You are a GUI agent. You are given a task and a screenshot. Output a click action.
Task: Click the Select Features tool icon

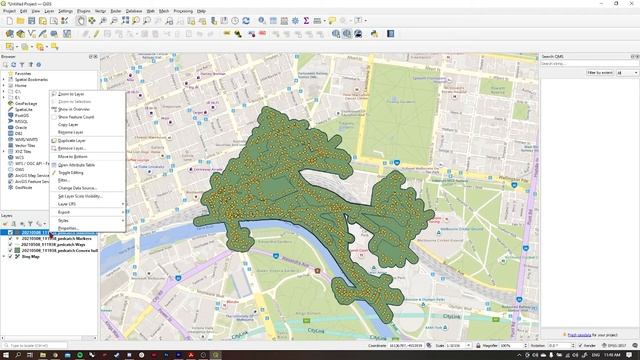pyautogui.click(x=9, y=47)
